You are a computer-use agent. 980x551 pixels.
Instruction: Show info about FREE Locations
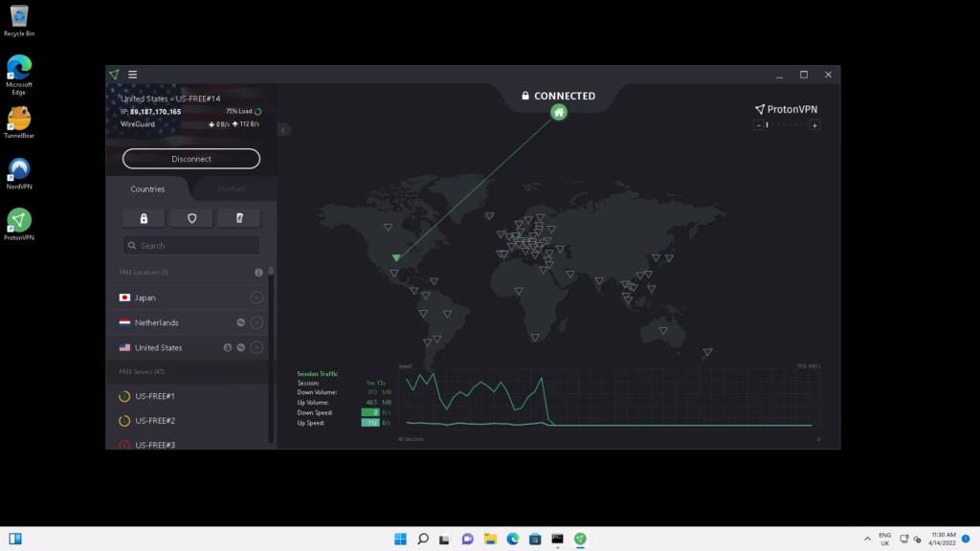[x=258, y=273]
